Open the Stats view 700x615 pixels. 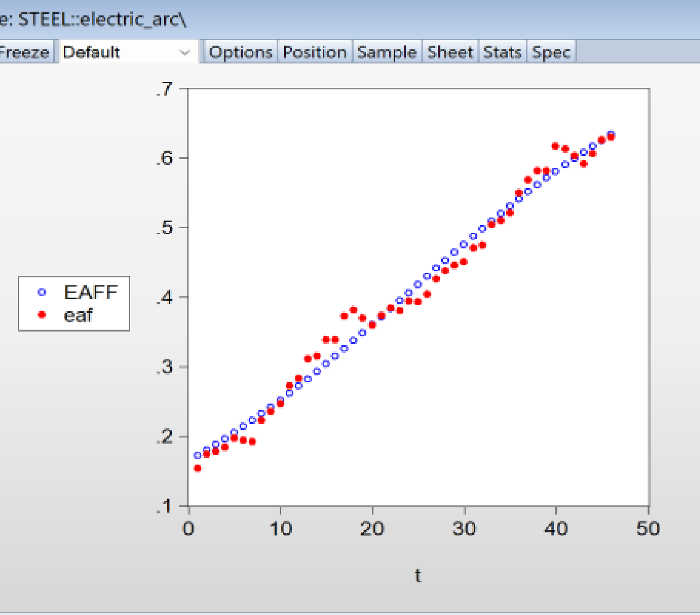[x=502, y=52]
